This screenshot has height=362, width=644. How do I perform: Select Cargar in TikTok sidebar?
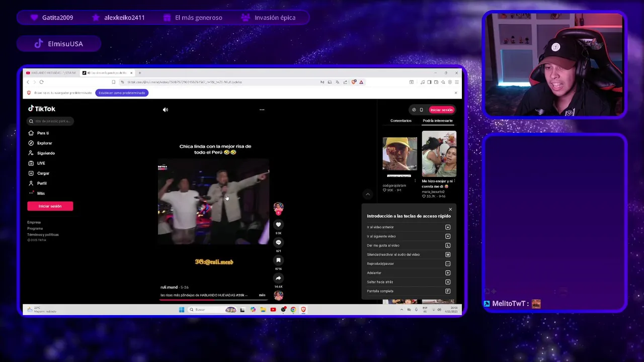coord(43,173)
